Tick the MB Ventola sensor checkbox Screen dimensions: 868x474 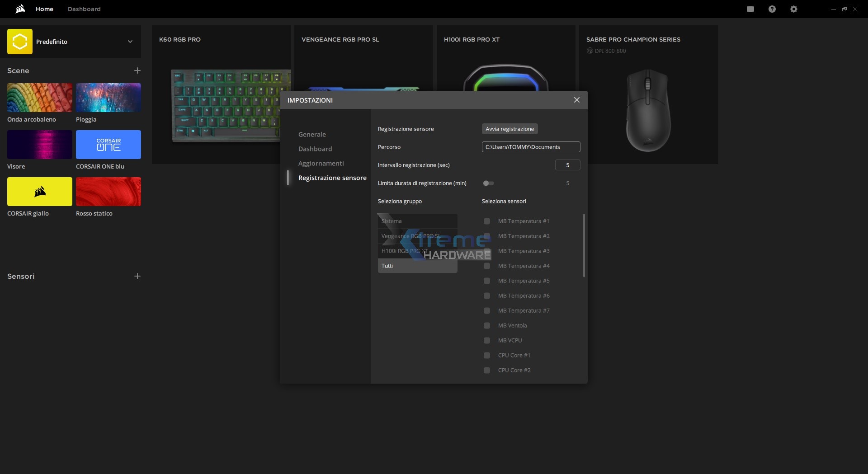click(x=487, y=325)
